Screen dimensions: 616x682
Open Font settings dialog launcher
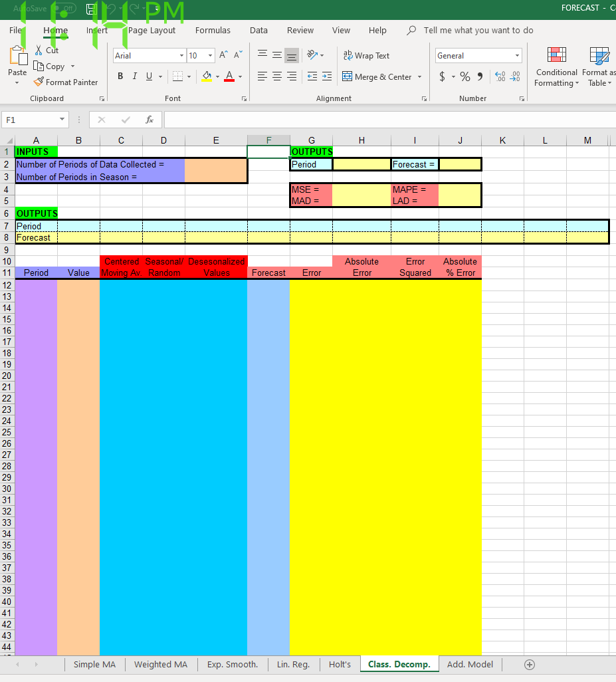[245, 99]
